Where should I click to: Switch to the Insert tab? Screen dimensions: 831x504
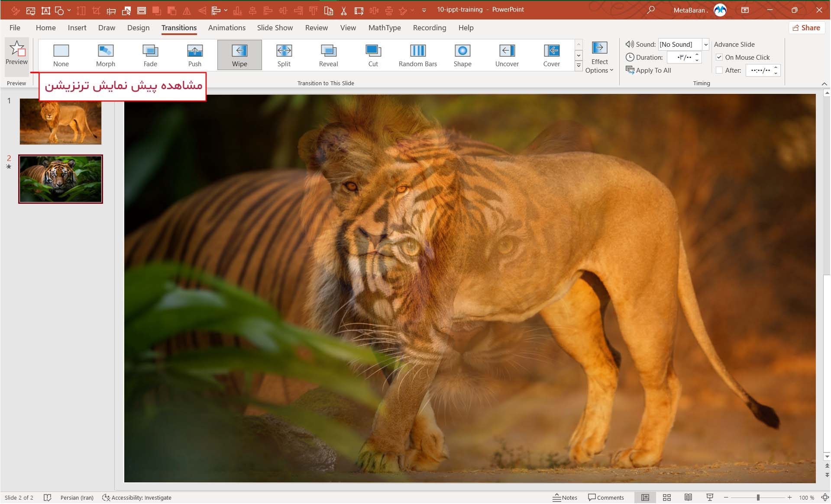[x=77, y=28]
